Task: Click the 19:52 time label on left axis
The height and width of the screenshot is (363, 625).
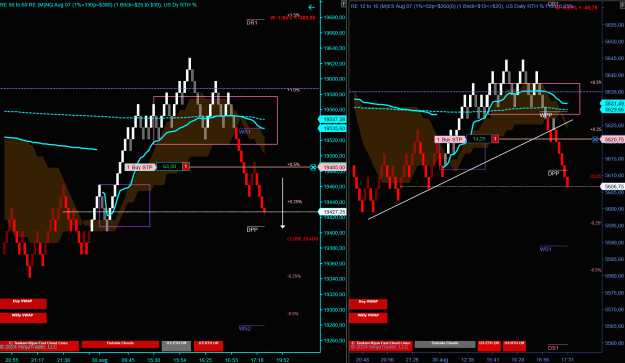Action: (x=283, y=360)
